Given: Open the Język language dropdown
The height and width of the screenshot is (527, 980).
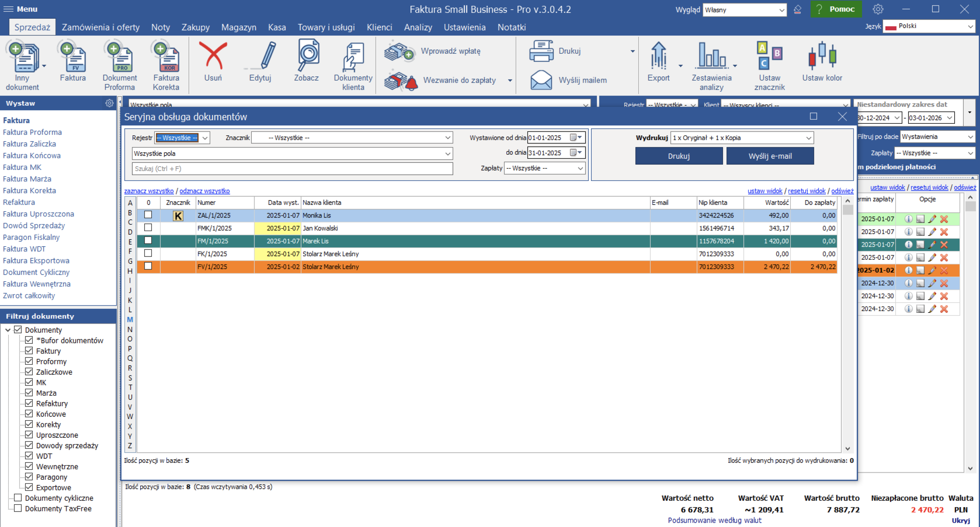Looking at the screenshot, I should tap(928, 26).
